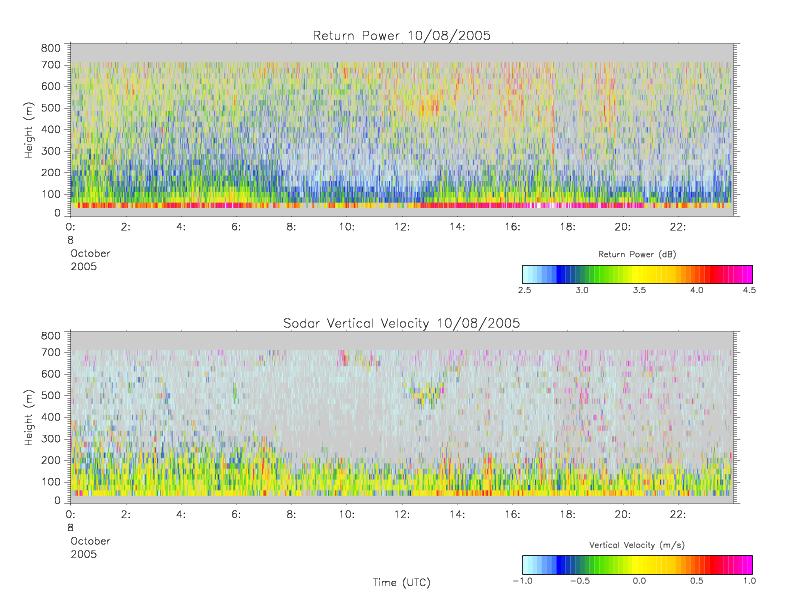
Task: Click the '10:' time tick under the Vertical Velocity plot
Action: 347,514
